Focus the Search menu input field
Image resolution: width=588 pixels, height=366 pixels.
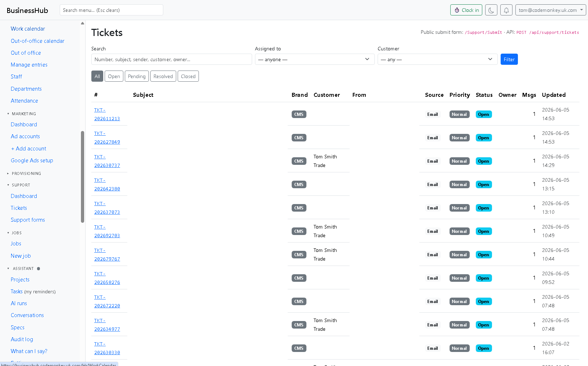click(111, 10)
